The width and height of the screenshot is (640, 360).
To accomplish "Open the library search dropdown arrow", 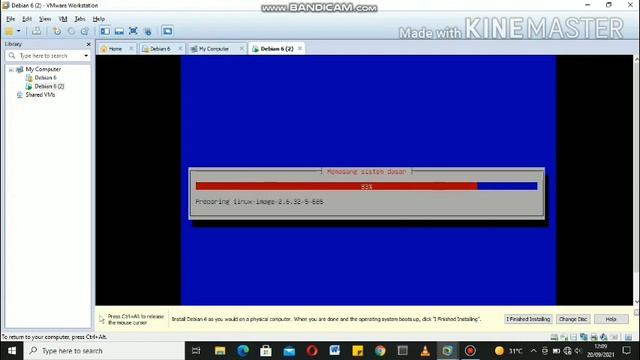I will tap(86, 56).
